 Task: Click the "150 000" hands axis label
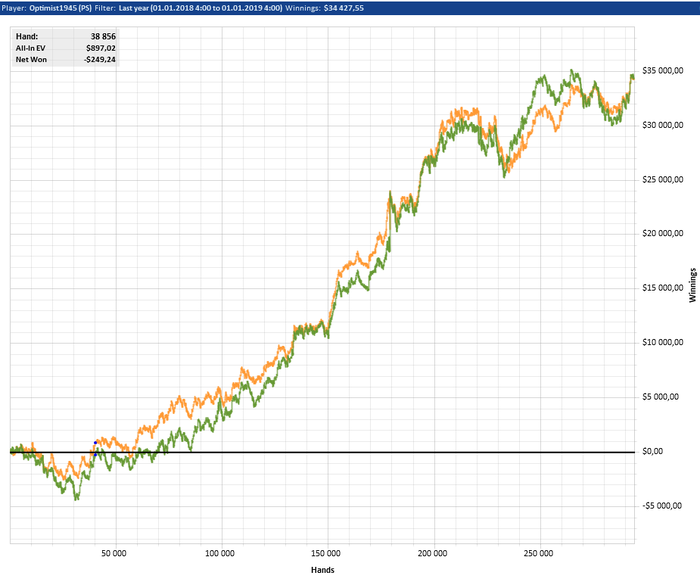(326, 554)
